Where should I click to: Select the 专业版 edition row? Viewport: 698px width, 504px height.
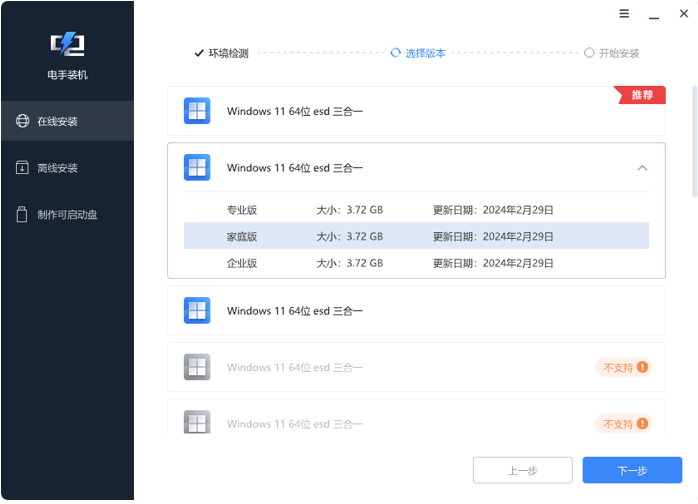(416, 210)
